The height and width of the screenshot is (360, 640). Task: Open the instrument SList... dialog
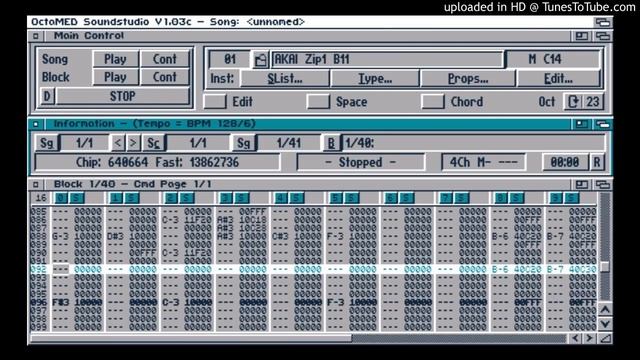285,78
